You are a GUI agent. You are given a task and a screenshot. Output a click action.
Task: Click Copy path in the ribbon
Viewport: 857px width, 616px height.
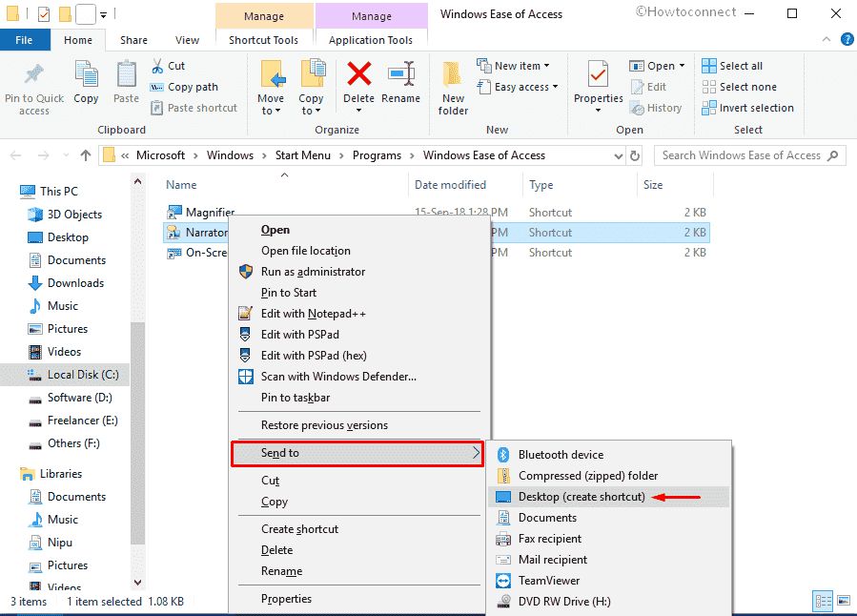pyautogui.click(x=184, y=87)
